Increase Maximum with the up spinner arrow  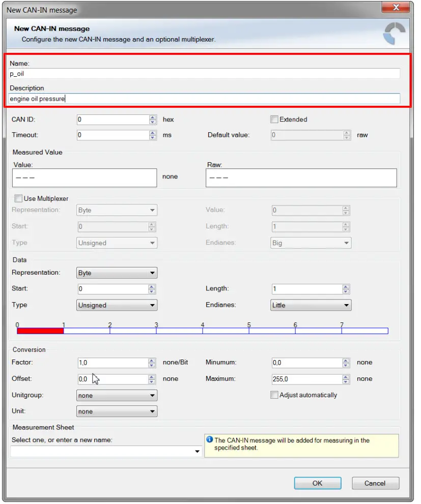tap(346, 377)
